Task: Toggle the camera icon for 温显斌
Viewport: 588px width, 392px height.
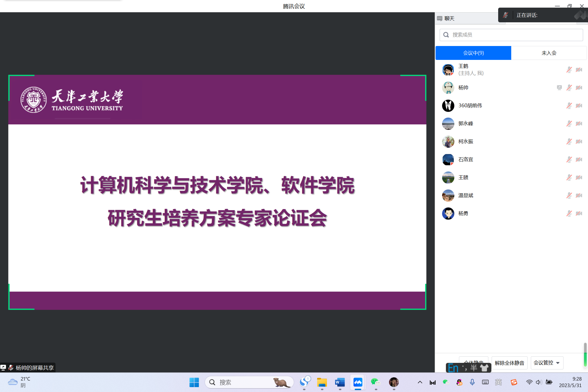Action: (579, 195)
